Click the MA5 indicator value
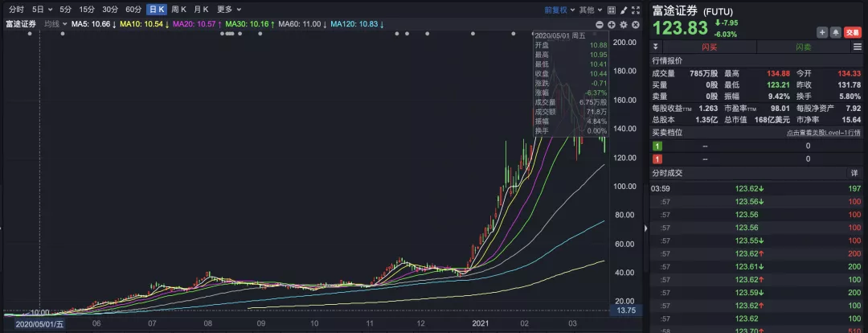 [93, 24]
